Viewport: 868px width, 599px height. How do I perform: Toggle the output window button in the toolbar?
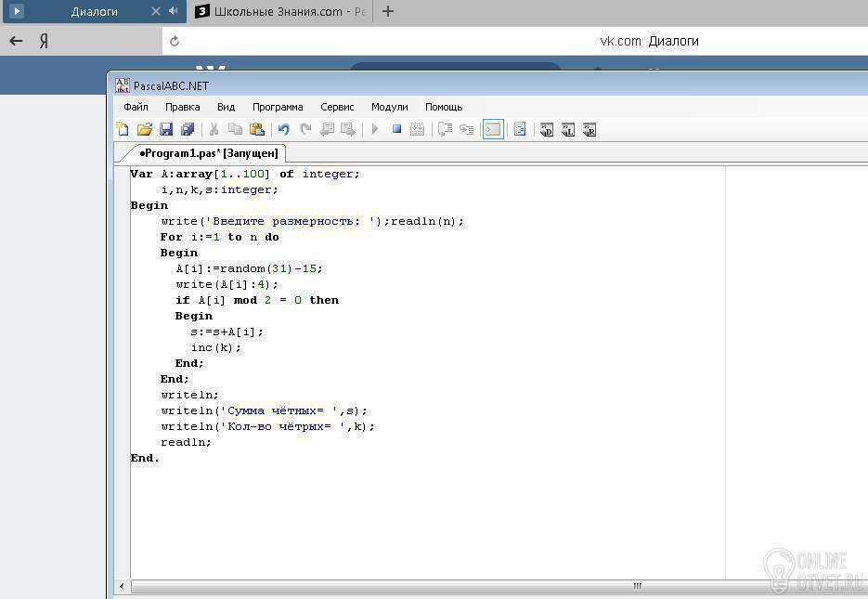493,129
